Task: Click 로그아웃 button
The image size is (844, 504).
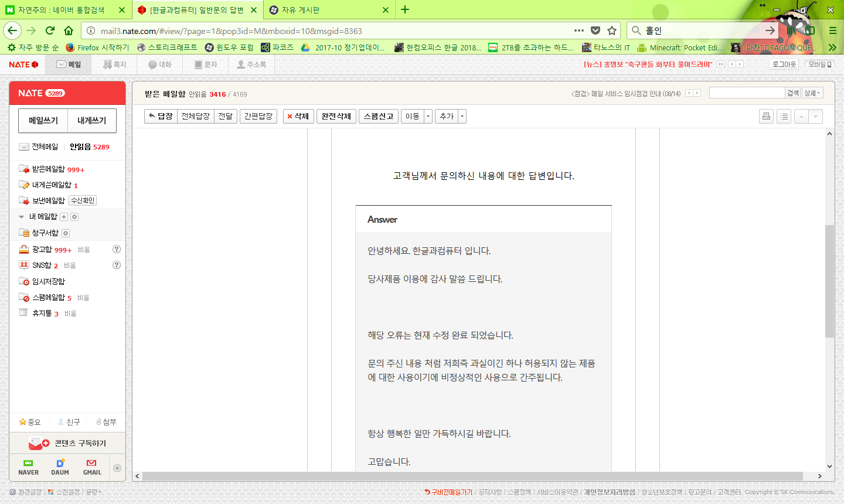Action: coord(784,64)
